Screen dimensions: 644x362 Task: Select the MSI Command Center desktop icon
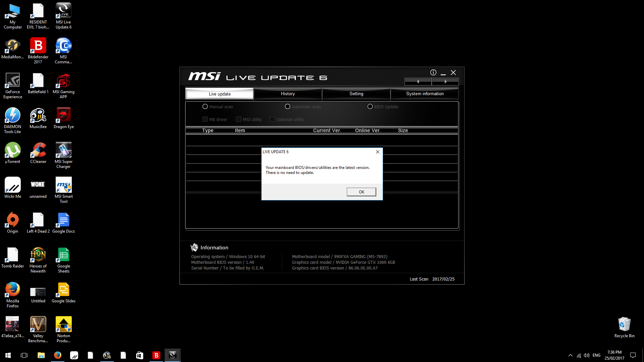pyautogui.click(x=63, y=51)
